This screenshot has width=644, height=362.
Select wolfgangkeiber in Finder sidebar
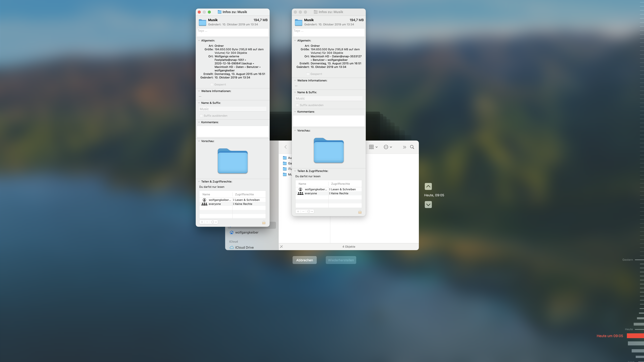point(246,232)
